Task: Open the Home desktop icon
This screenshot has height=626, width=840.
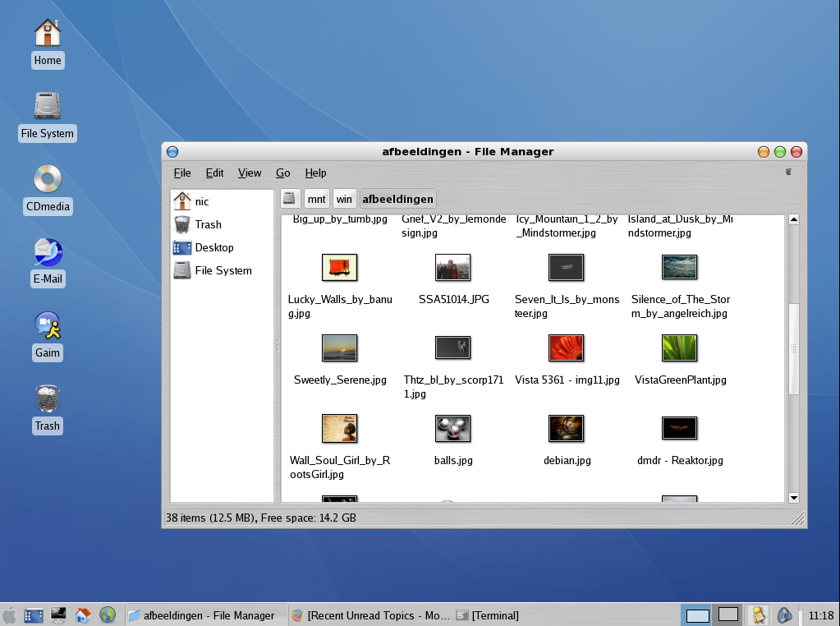Action: tap(48, 43)
